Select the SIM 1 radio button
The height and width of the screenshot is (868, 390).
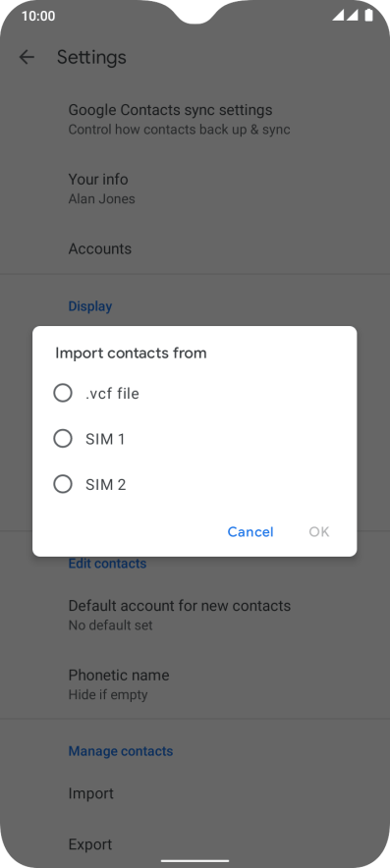(x=63, y=439)
